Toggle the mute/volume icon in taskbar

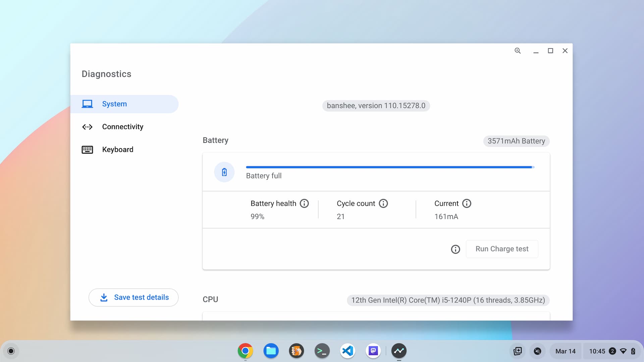coord(537,351)
